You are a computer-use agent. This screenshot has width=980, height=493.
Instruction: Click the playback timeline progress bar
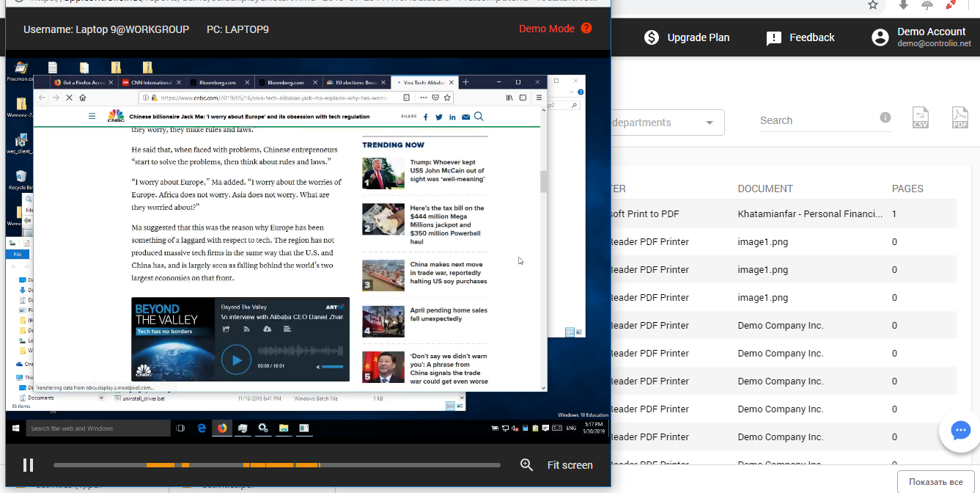277,465
